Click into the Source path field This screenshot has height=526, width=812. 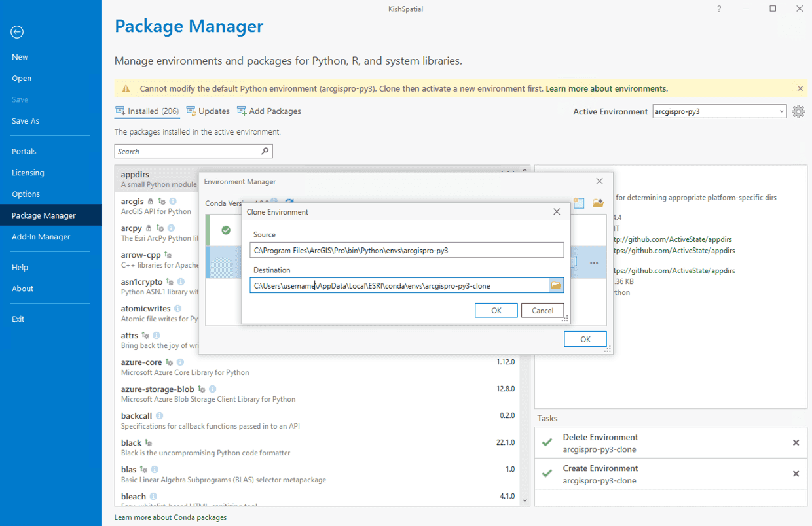[x=406, y=250]
